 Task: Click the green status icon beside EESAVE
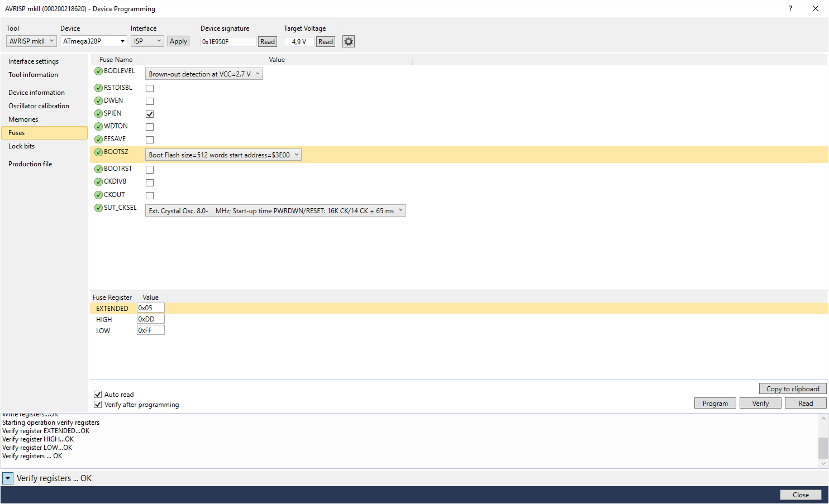[x=98, y=139]
